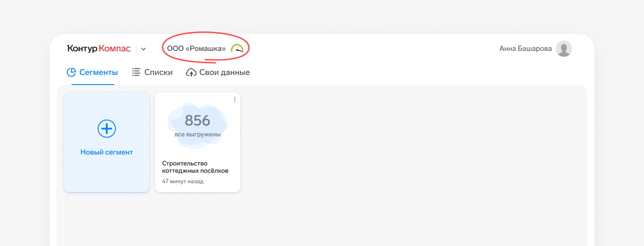
Task: Open the ООО «Ромашка» organization selector
Action: 196,49
